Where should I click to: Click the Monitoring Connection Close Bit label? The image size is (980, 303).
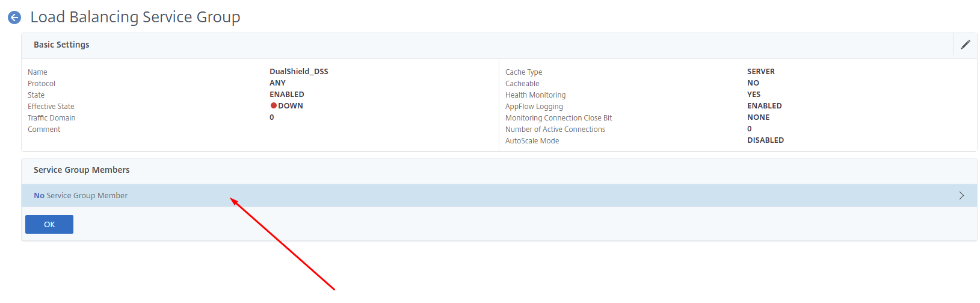click(x=558, y=118)
